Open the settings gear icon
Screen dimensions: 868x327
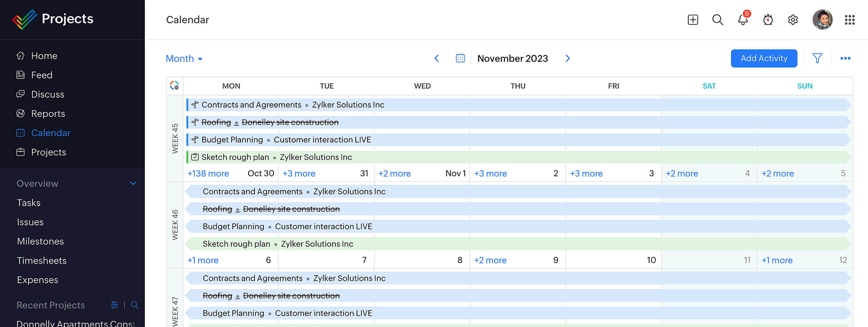[x=793, y=20]
